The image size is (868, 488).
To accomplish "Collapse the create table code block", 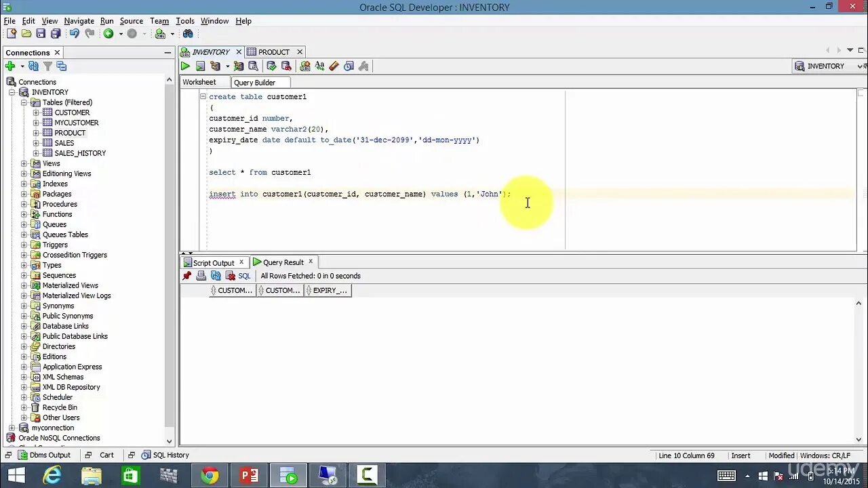I will pyautogui.click(x=203, y=96).
